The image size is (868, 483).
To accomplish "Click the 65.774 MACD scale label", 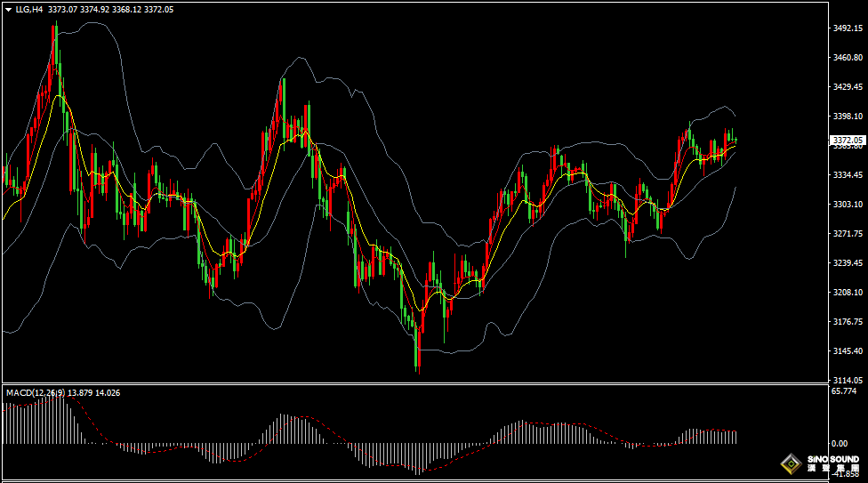I will pyautogui.click(x=843, y=391).
